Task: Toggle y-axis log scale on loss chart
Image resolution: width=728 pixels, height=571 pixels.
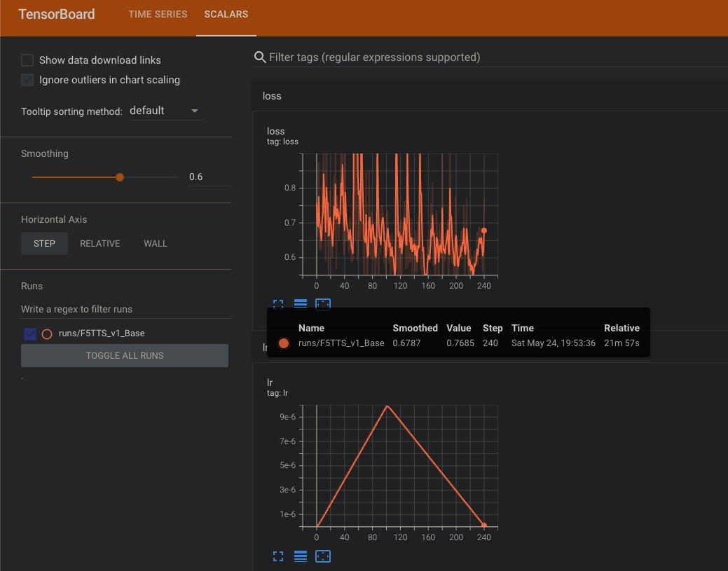Action: (301, 304)
